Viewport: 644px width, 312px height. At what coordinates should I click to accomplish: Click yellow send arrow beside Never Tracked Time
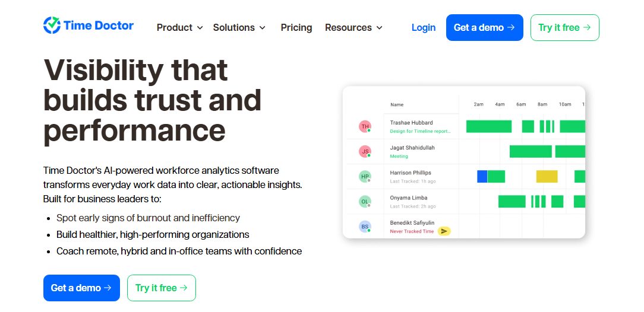pyautogui.click(x=444, y=231)
